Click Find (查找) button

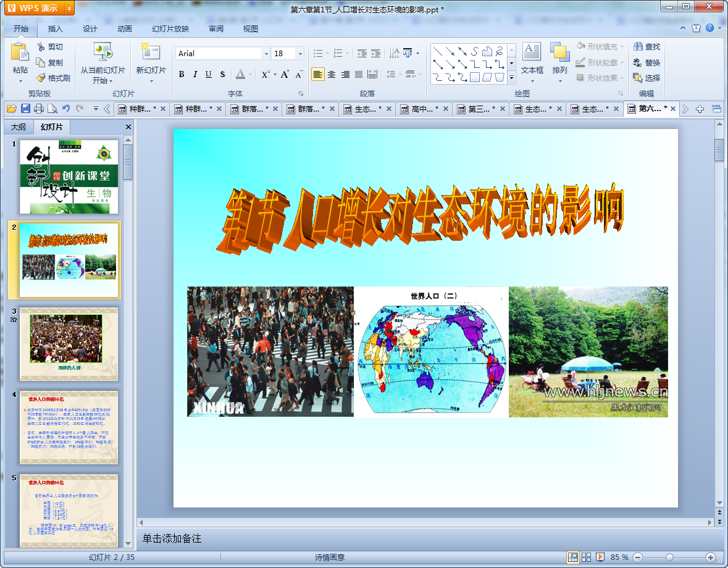coord(646,46)
